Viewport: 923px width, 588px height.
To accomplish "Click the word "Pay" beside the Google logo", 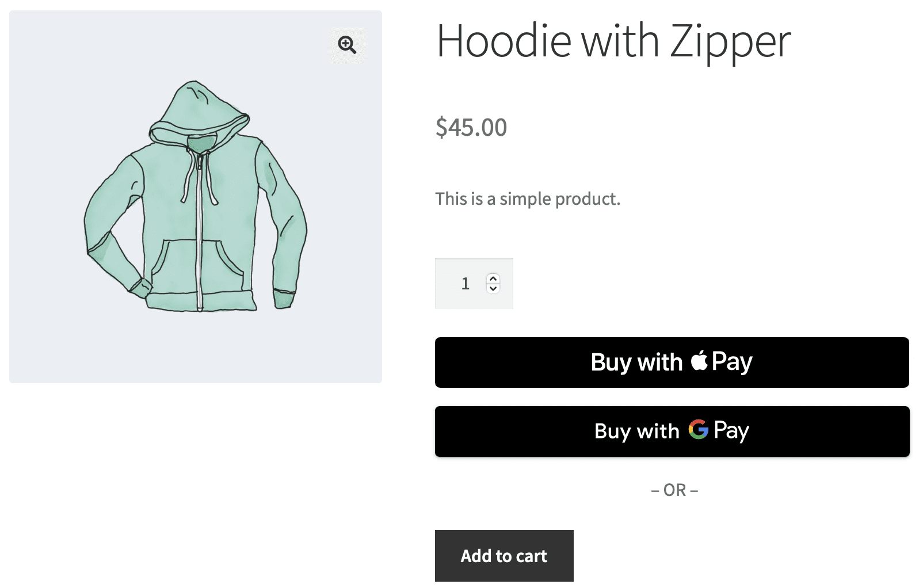I will pyautogui.click(x=731, y=431).
